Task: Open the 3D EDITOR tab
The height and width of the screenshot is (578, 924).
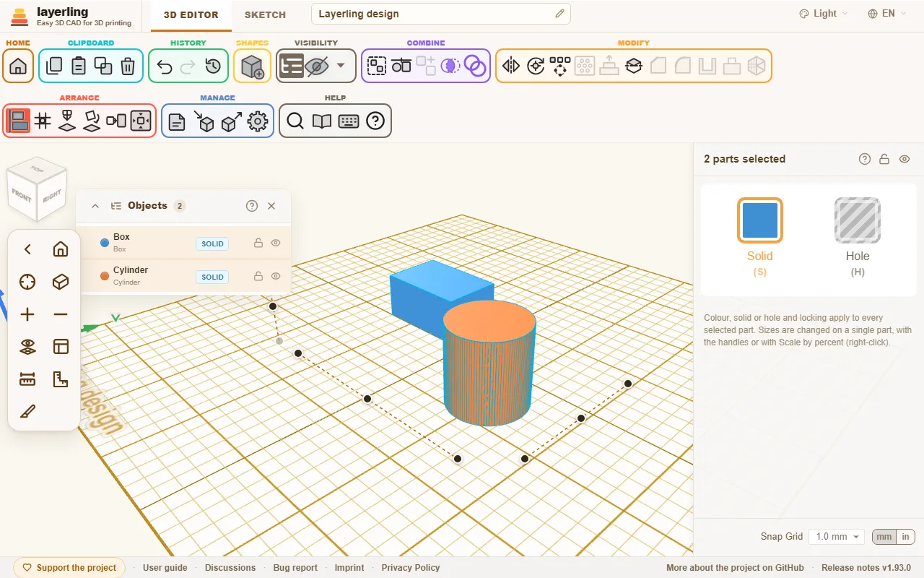Action: click(x=191, y=14)
